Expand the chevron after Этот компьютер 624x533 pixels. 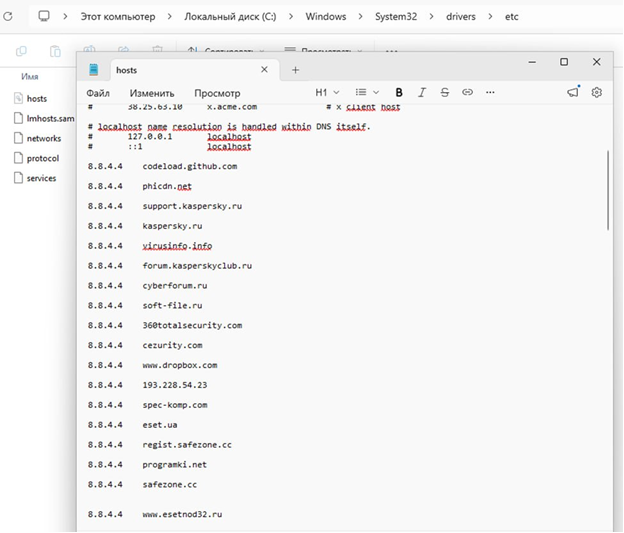[x=170, y=17]
